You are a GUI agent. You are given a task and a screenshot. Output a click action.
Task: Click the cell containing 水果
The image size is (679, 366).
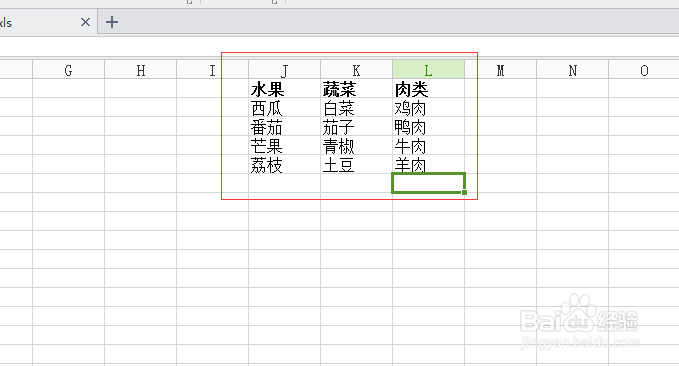click(x=285, y=88)
